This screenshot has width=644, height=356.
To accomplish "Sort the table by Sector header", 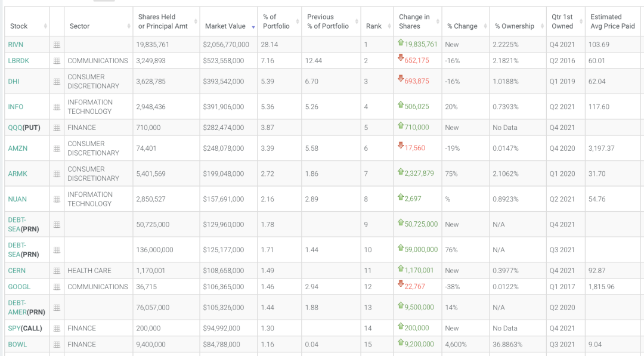I will [98, 21].
